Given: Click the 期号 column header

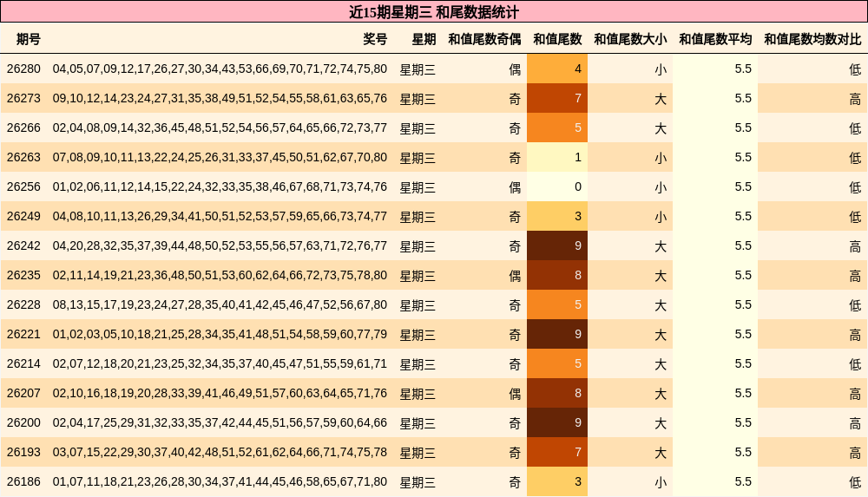Looking at the screenshot, I should pos(29,39).
